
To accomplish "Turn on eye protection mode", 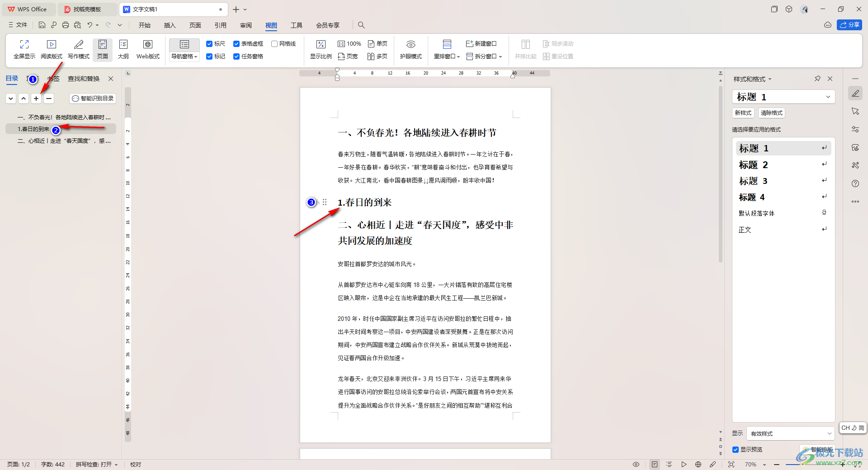I will click(x=410, y=49).
